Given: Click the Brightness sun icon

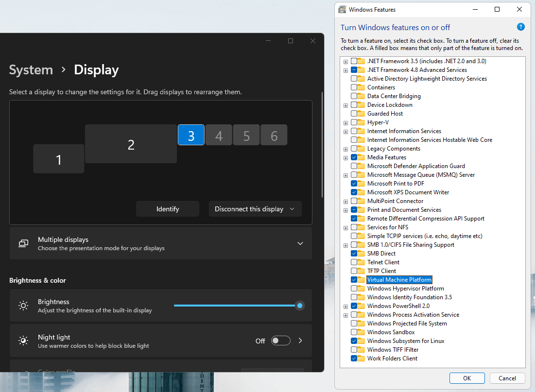Looking at the screenshot, I should point(23,306).
